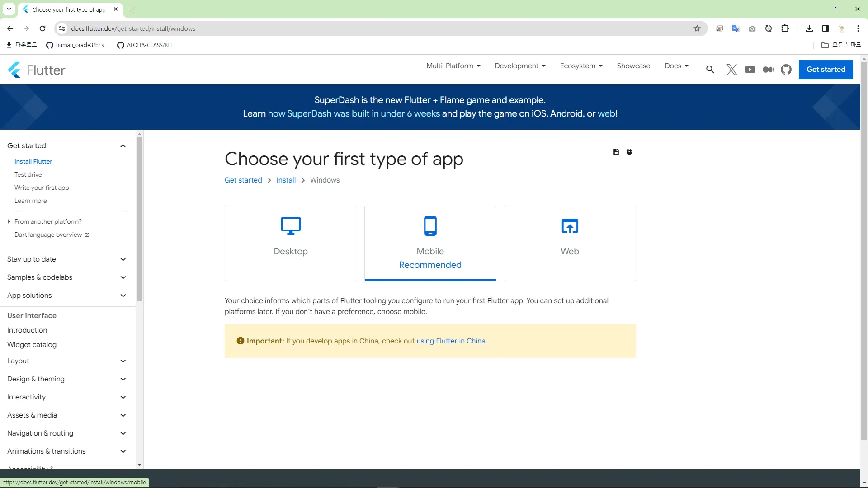The image size is (868, 488).
Task: Choose the Web app type card
Action: [570, 243]
